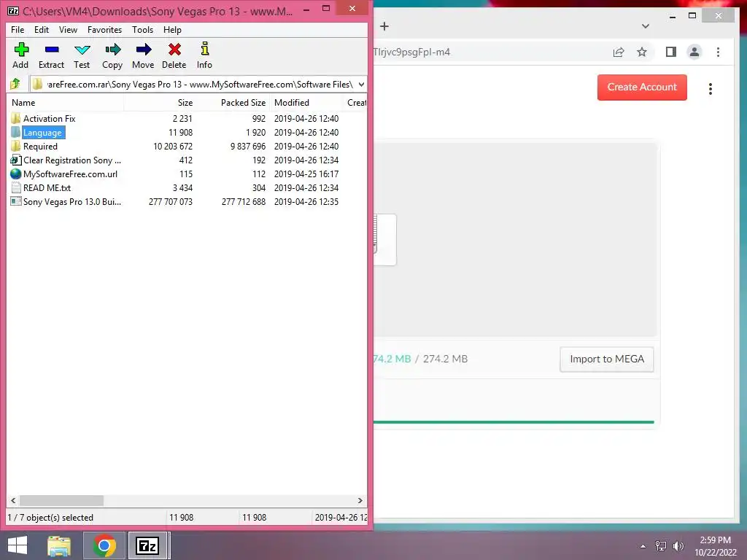This screenshot has width=747, height=560.
Task: Click the Add toolbar icon in 7-Zip
Action: click(21, 50)
